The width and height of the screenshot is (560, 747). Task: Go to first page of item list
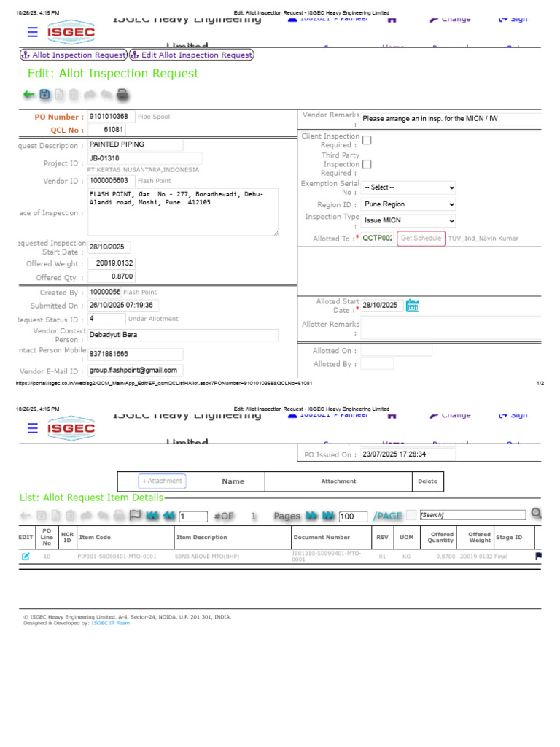point(152,516)
